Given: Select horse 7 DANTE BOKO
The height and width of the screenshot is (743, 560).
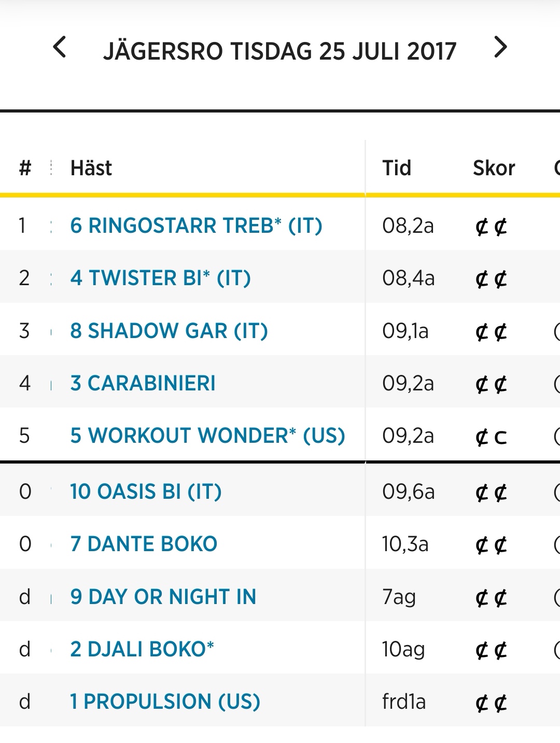Looking at the screenshot, I should coord(144,544).
